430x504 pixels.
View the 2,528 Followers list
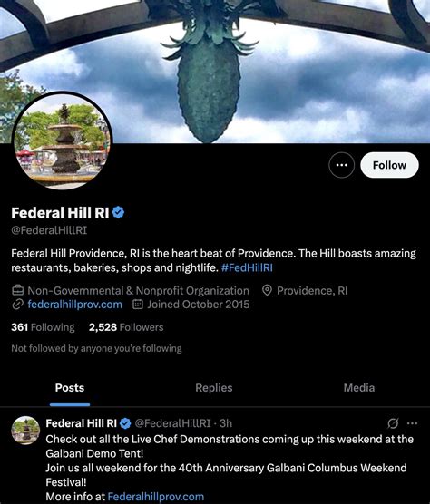[x=126, y=327]
